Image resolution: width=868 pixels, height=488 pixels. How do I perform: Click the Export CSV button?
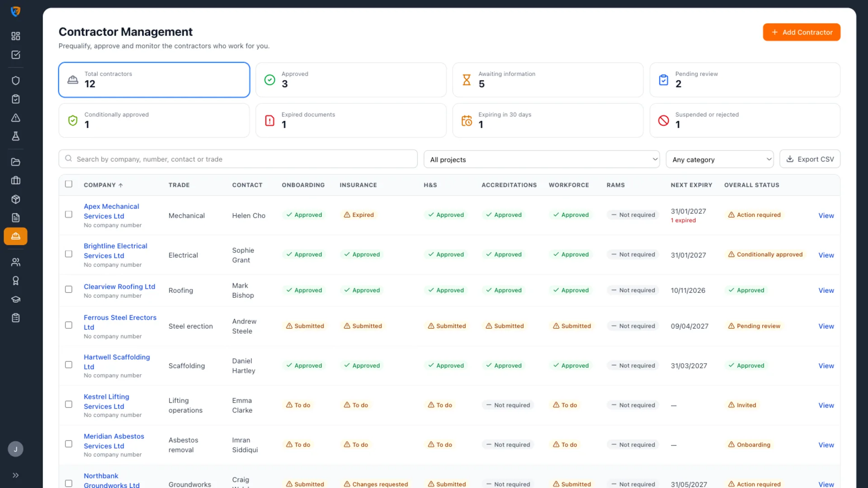point(810,159)
